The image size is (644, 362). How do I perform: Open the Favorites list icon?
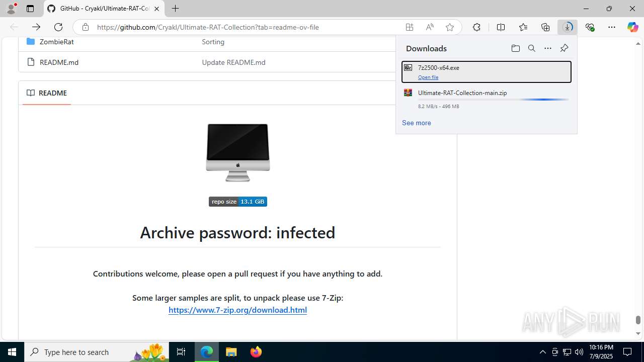click(x=523, y=27)
